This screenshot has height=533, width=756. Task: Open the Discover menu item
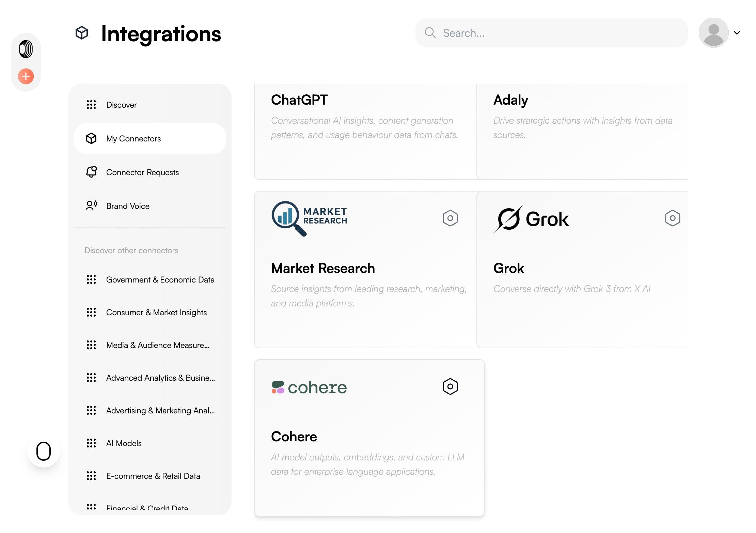(x=122, y=105)
